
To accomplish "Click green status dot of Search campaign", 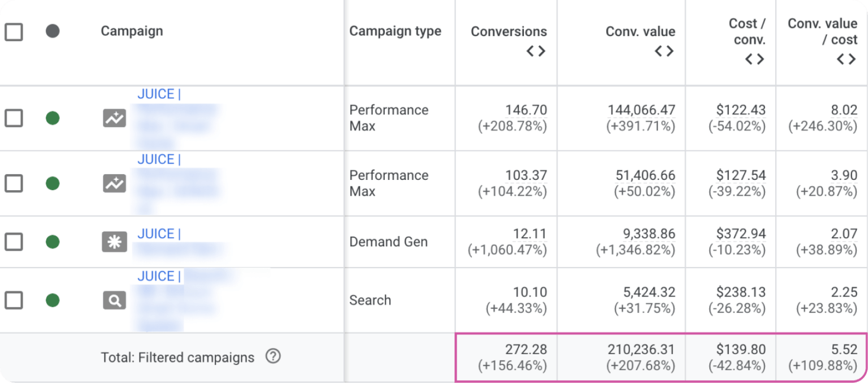I will (x=53, y=300).
